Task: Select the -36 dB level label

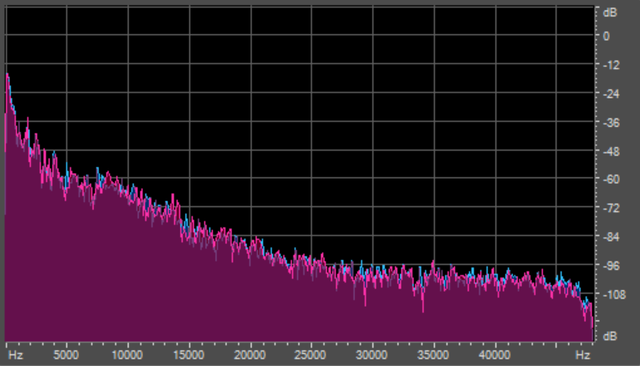Action: point(611,123)
